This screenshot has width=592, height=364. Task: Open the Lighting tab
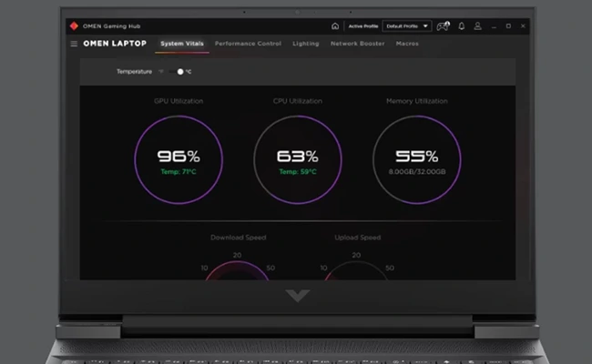pos(306,44)
